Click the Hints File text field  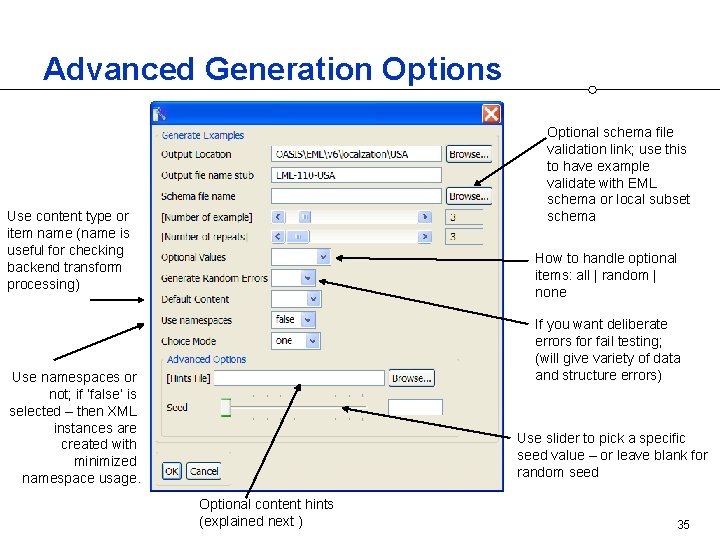point(299,378)
